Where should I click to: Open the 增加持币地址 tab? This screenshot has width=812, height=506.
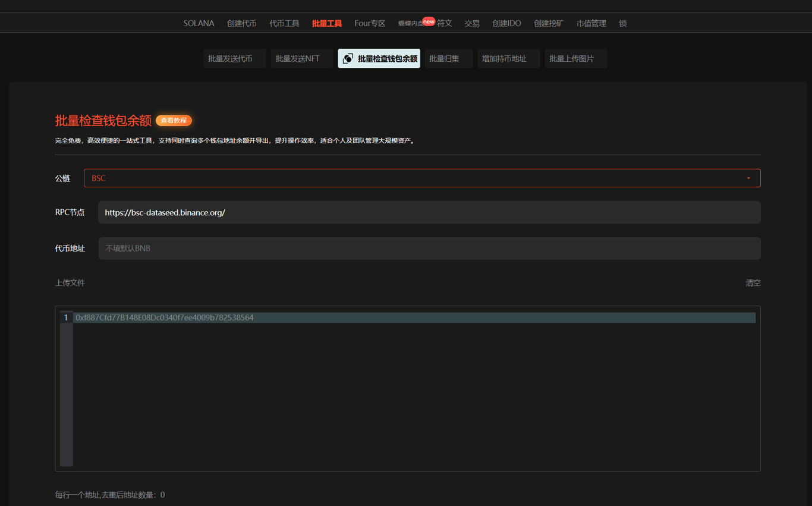point(508,58)
